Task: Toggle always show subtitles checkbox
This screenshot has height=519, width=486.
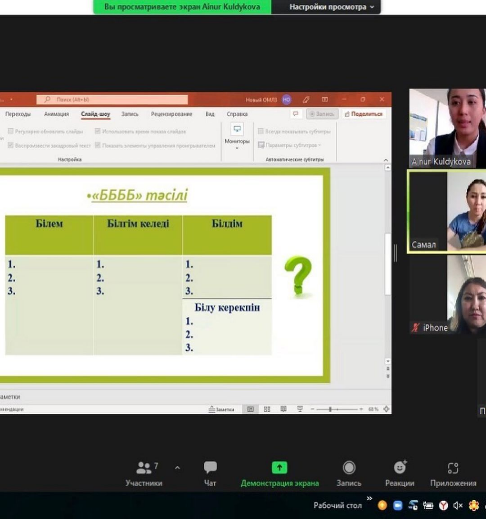Action: (x=261, y=131)
